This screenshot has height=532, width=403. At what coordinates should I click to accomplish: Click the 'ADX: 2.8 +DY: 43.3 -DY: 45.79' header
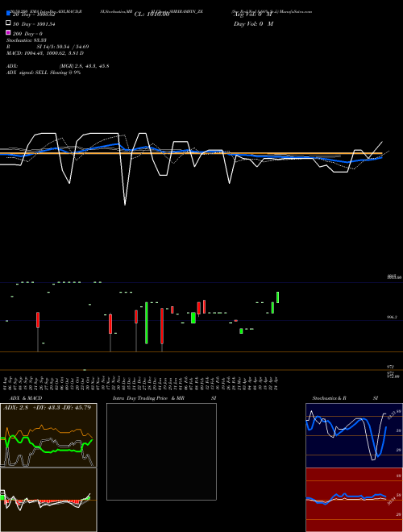(x=48, y=407)
